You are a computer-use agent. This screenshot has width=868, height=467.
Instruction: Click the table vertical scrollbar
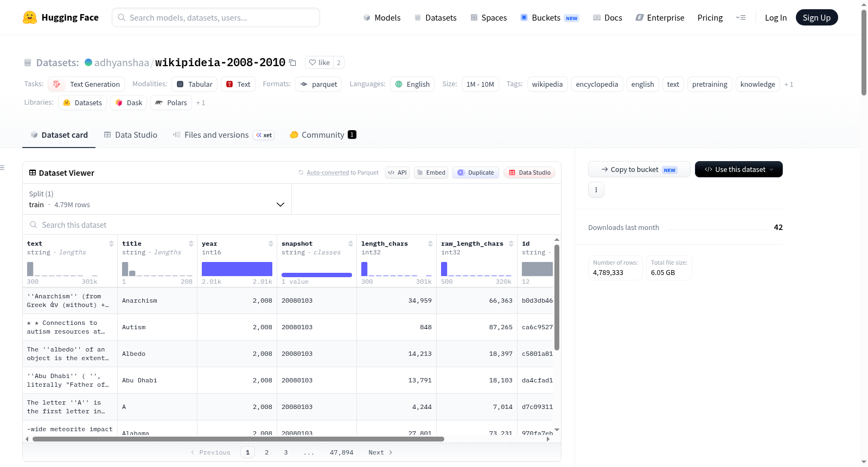[557, 297]
